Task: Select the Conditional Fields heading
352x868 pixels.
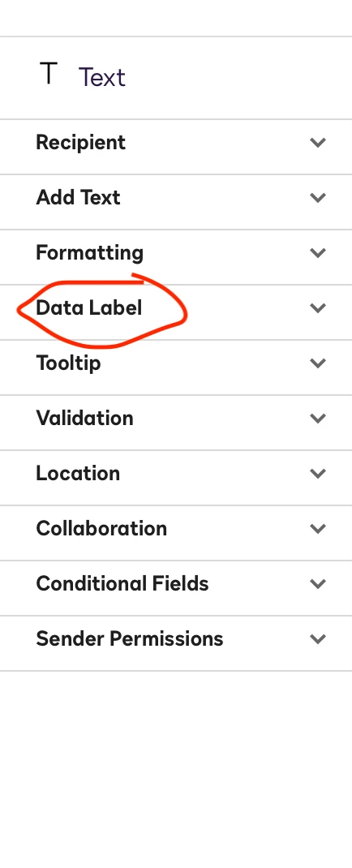Action: coord(122,583)
